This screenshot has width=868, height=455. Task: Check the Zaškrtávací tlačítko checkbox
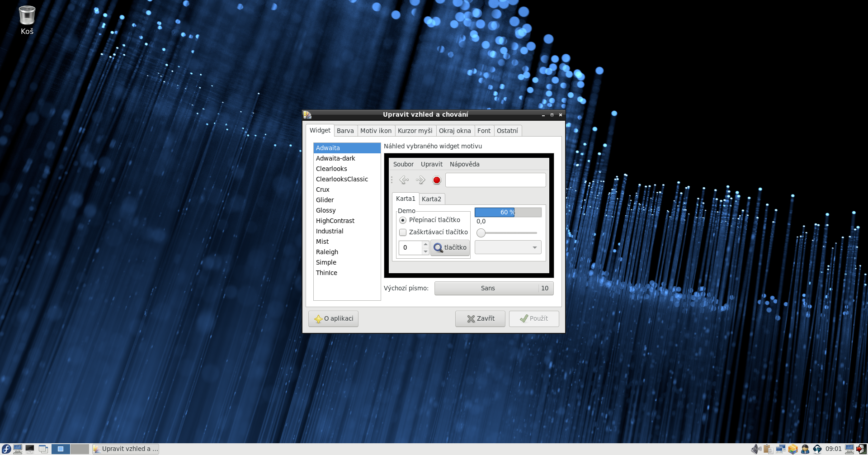click(403, 232)
